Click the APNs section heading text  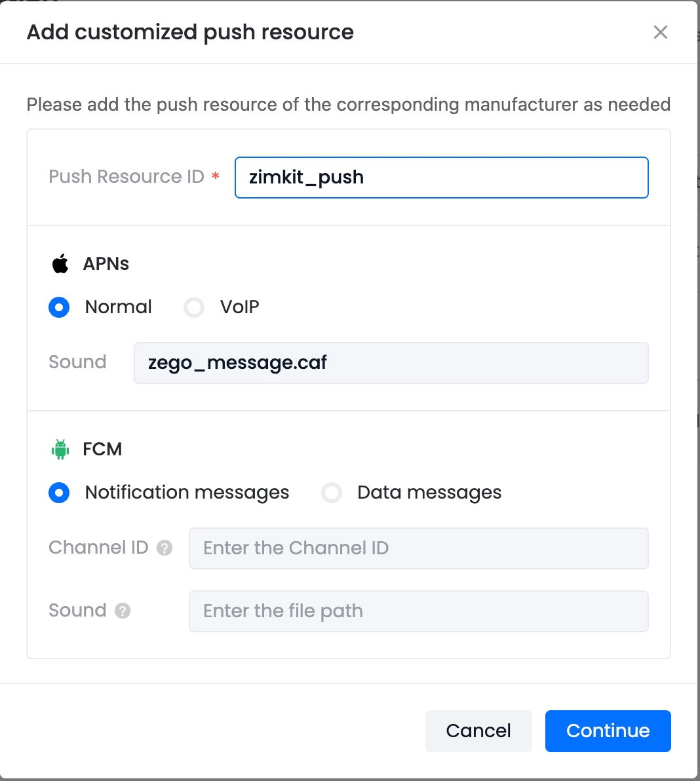[x=106, y=264]
